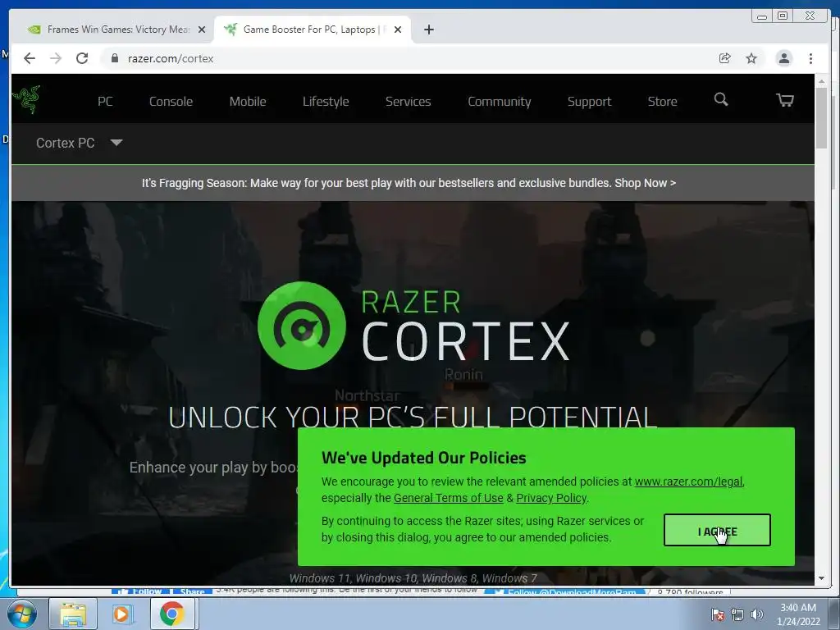Click the Cortex PC label
Screen dimensions: 840x630
pos(66,143)
